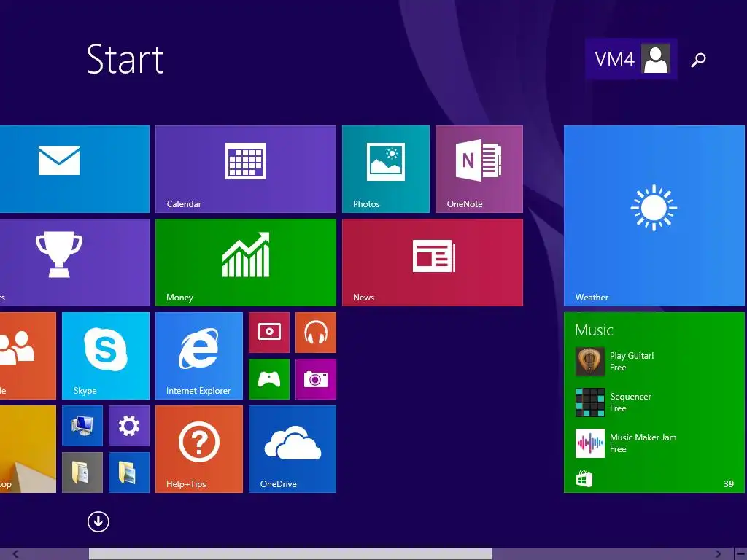
Task: Open the People tile
Action: click(28, 356)
